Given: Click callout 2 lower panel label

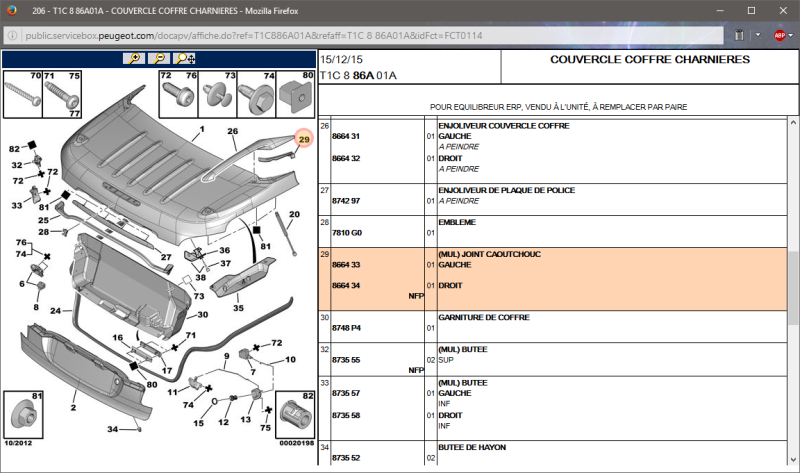Looking at the screenshot, I should pyautogui.click(x=73, y=407).
